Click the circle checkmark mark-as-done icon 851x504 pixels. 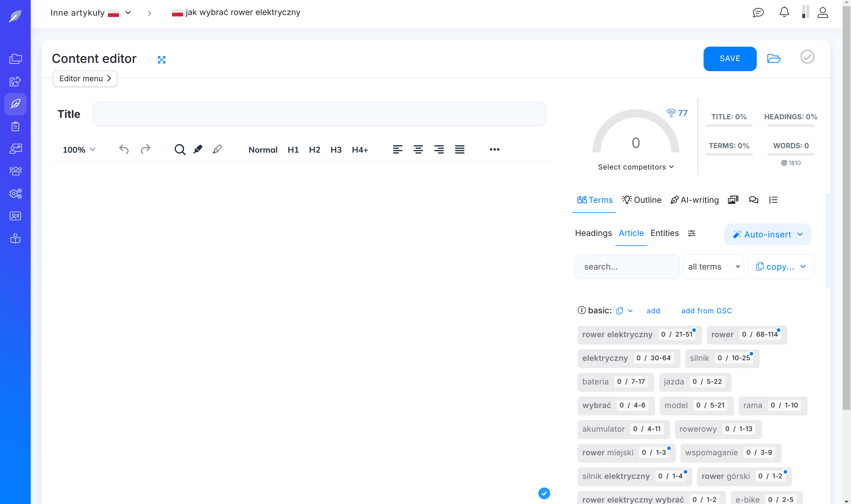[808, 57]
